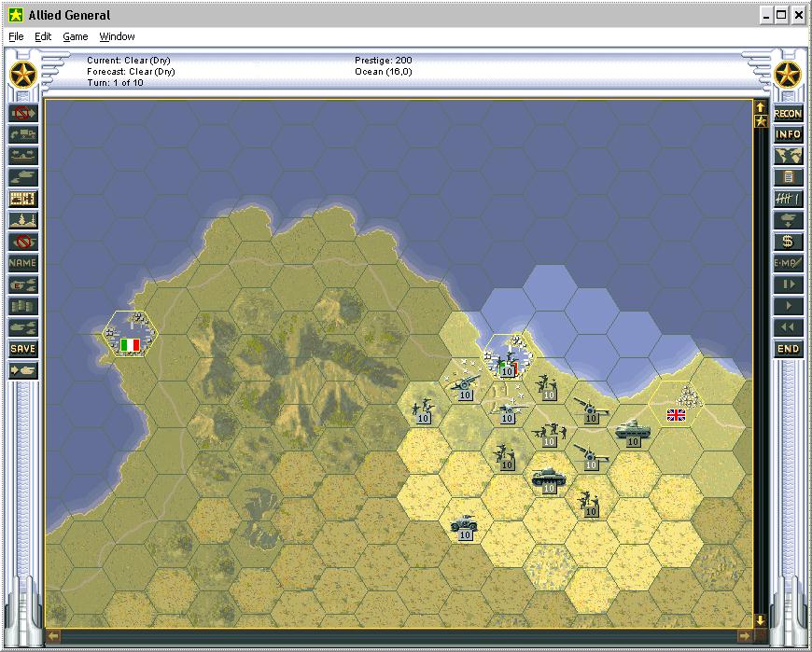812x652 pixels.
Task: Toggle the hex grid overlay button
Action: coord(23,199)
